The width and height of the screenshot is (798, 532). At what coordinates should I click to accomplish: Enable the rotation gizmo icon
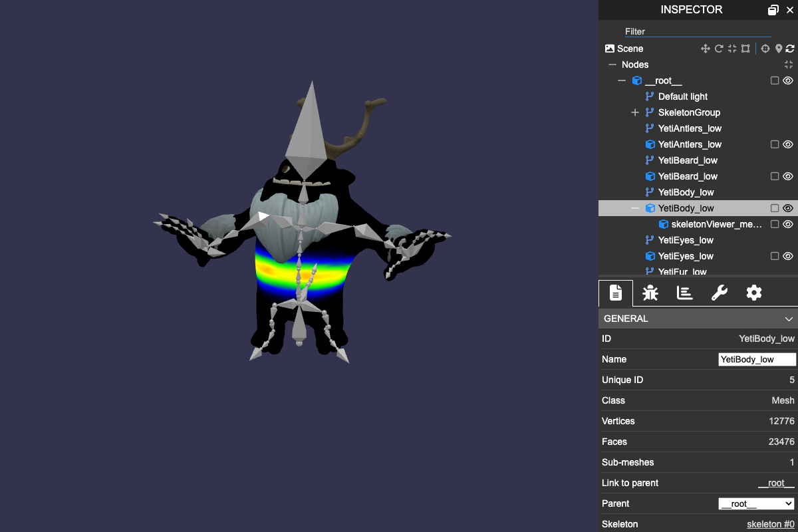719,49
